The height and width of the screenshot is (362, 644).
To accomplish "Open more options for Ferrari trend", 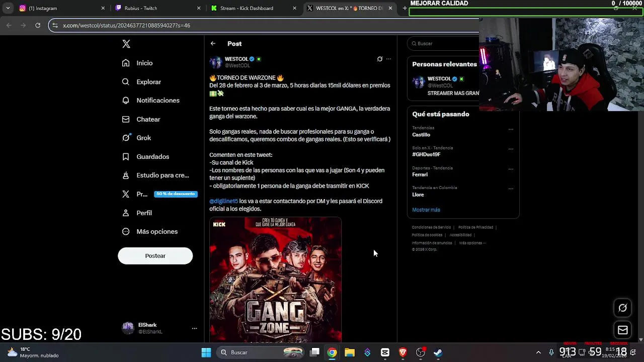I will pyautogui.click(x=511, y=169).
